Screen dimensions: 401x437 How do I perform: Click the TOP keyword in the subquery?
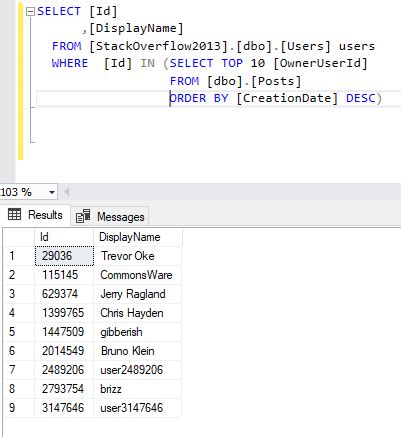pos(232,63)
